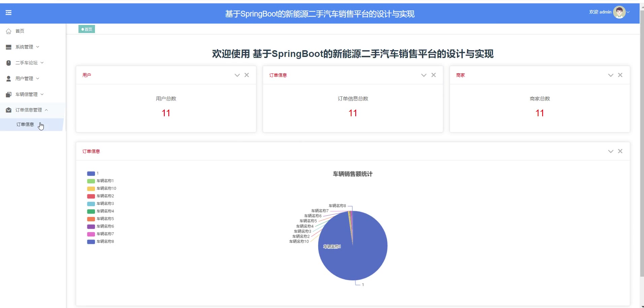Close the 订单信息 summary card

434,75
